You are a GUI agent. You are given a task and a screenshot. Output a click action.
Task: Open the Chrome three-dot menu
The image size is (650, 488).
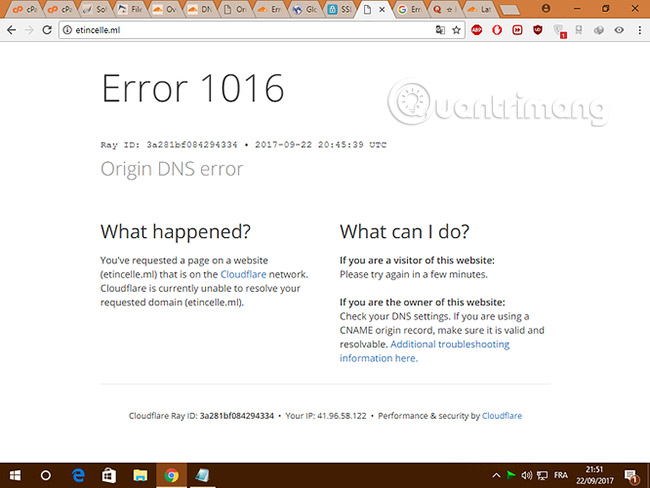pyautogui.click(x=640, y=30)
